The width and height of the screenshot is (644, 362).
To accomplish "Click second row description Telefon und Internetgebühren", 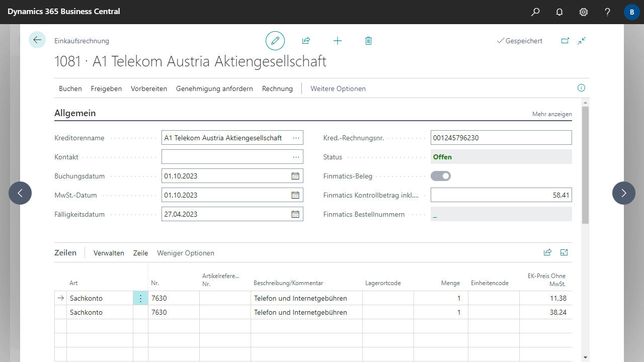I will coord(306,312).
